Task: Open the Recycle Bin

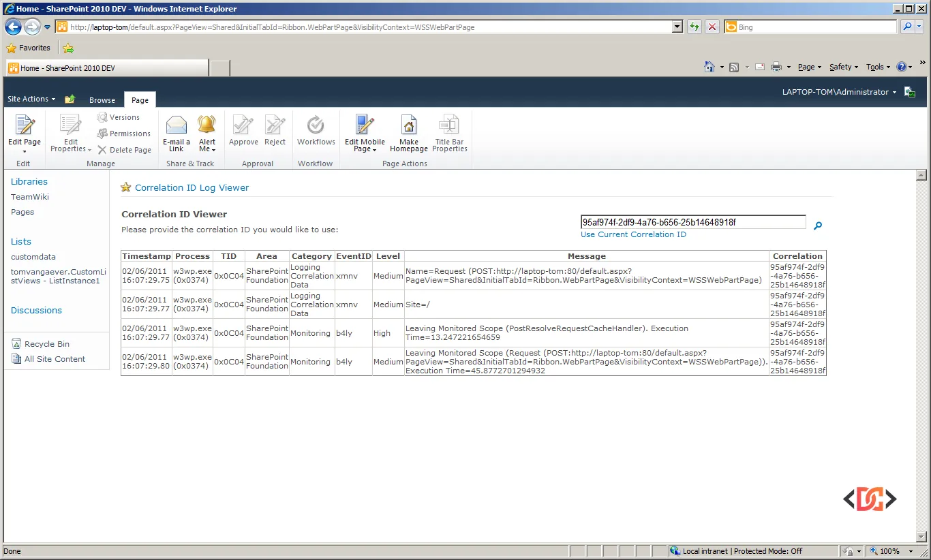Action: coord(46,344)
